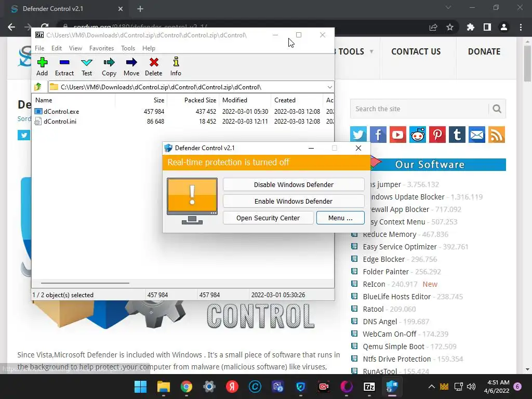Open the RSS feed icon

(x=497, y=135)
